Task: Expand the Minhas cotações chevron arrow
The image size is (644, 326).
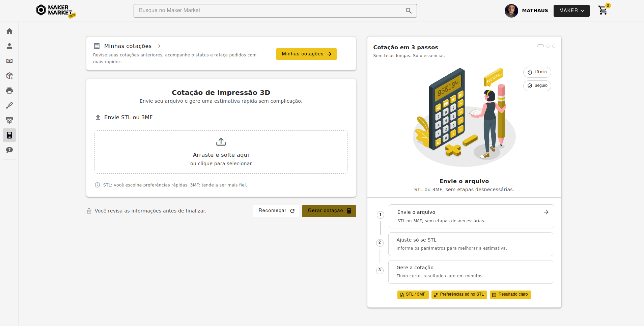Action: 159,46
